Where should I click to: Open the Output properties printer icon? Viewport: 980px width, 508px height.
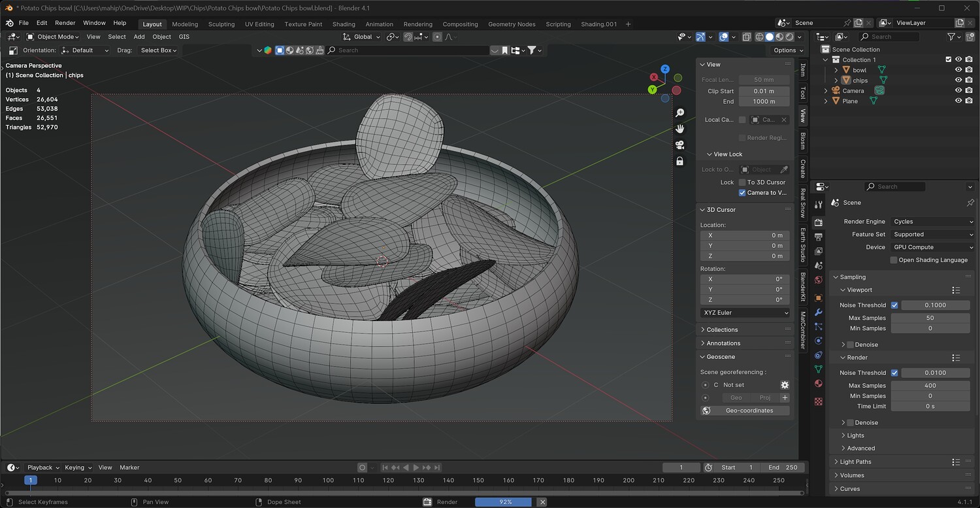click(818, 237)
